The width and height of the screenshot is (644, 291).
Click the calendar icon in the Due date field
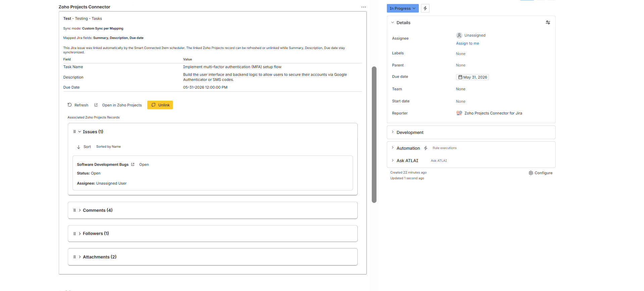(460, 77)
